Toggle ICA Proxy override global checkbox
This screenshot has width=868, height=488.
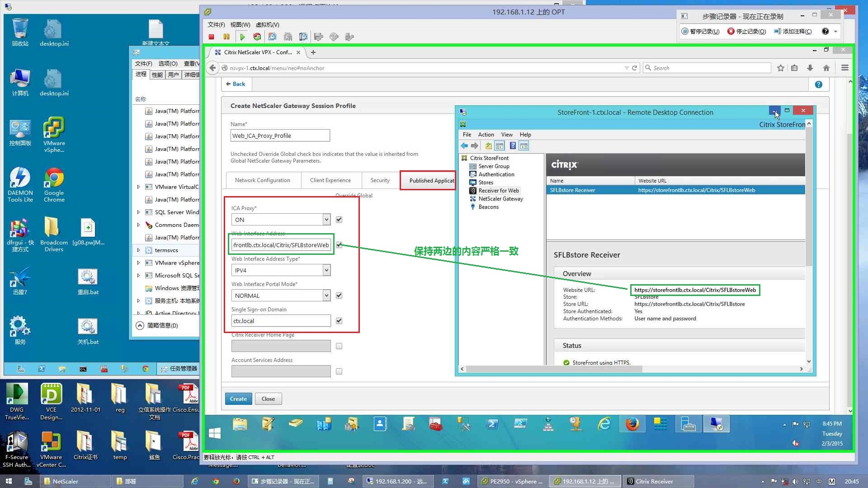point(339,220)
